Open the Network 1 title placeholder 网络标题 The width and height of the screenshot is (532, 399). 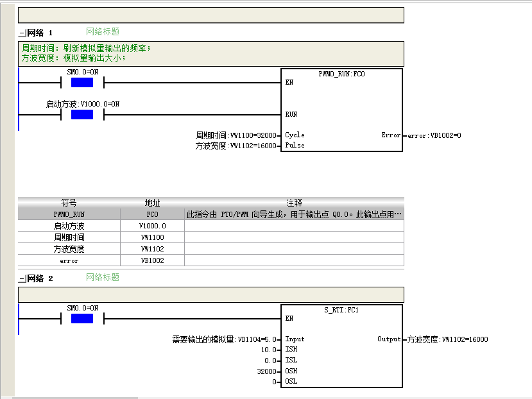(x=103, y=32)
